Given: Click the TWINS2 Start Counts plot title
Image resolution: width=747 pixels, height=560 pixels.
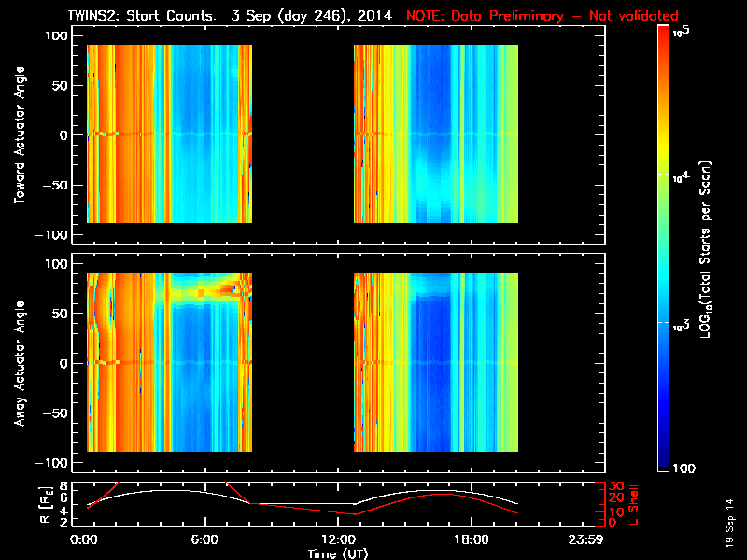Looking at the screenshot, I should pyautogui.click(x=230, y=16).
